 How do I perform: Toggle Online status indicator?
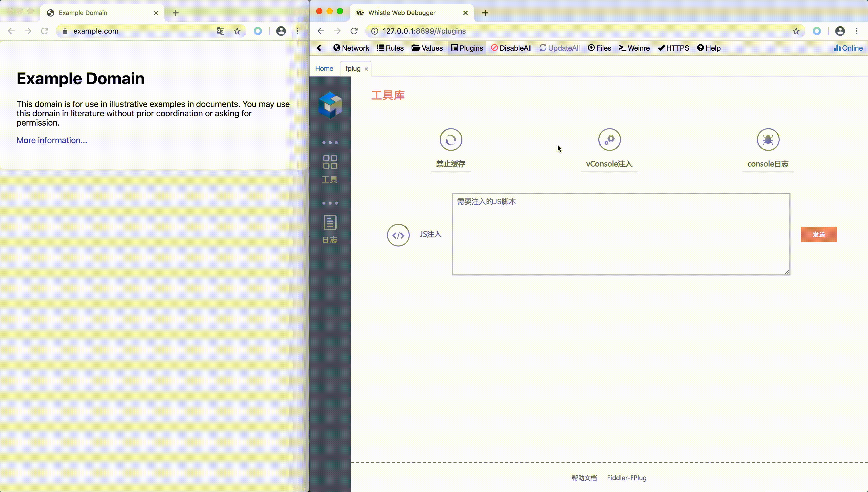coord(847,48)
